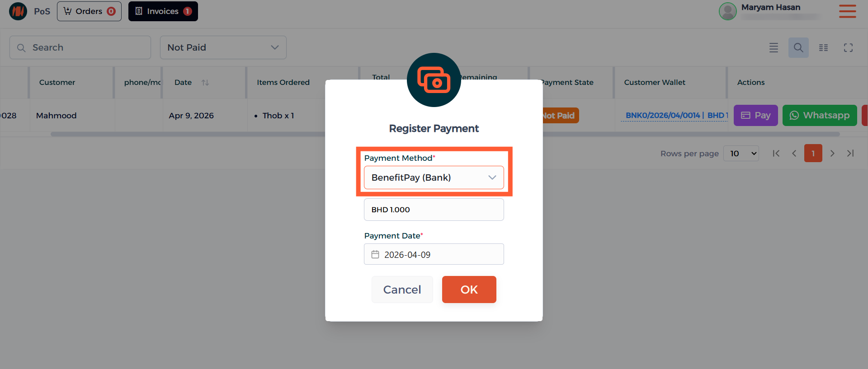Switch to the Invoices tab
This screenshot has height=369, width=868.
163,11
